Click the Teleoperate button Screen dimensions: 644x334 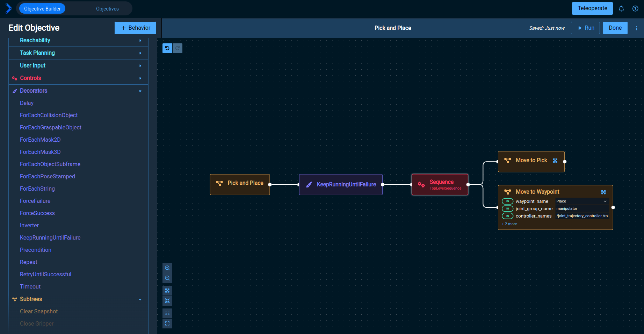click(x=592, y=8)
